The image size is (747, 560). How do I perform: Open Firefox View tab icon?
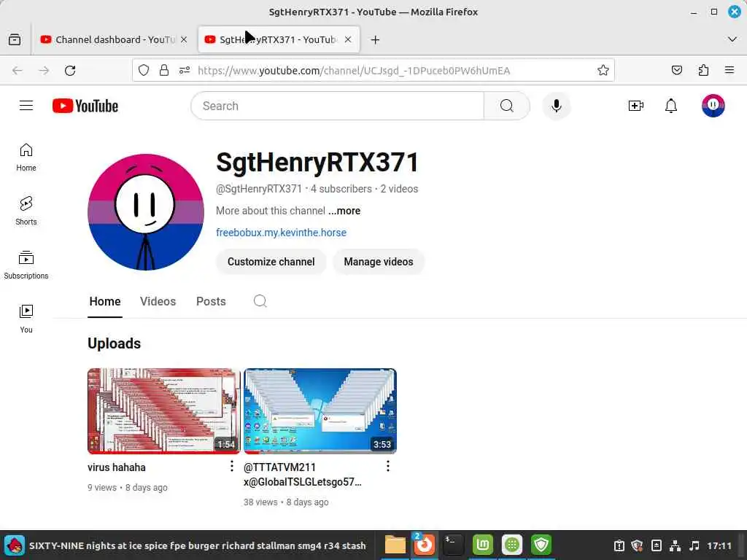[15, 39]
